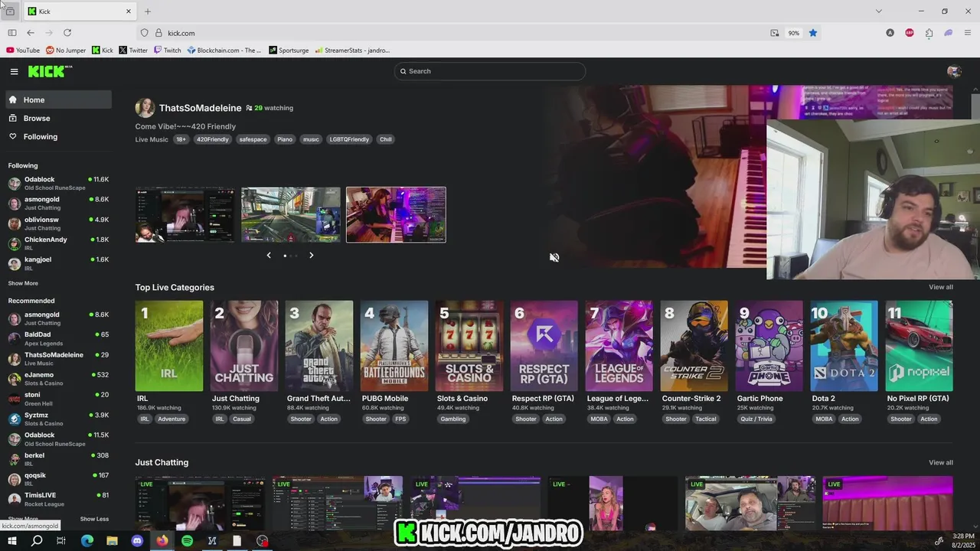980x551 pixels.
Task: Select the LGBTQFriendly stream tag
Action: (349, 139)
